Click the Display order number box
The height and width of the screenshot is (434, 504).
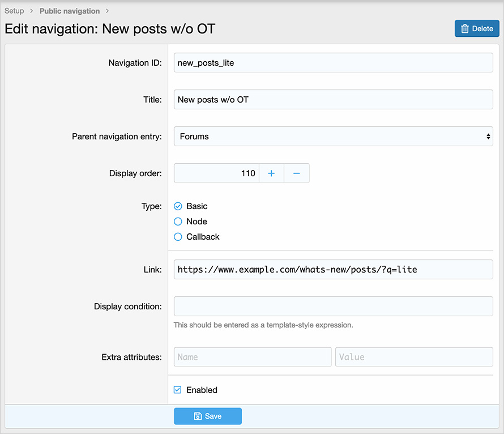[x=216, y=173]
